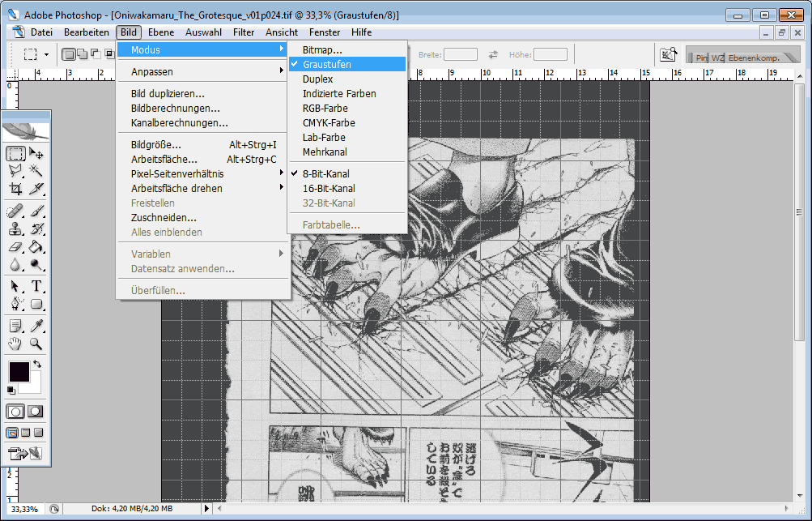Choose Full Screen mode
This screenshot has width=812, height=521.
(x=38, y=433)
